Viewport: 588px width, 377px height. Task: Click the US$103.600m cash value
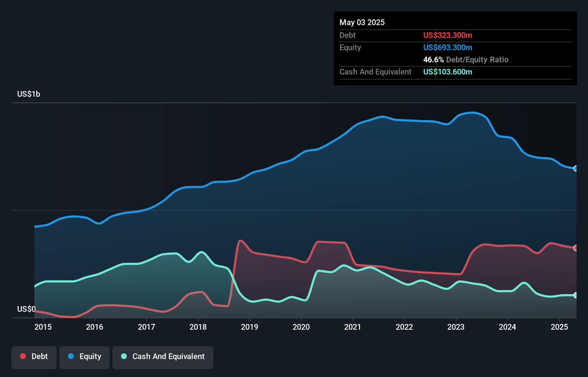click(x=448, y=72)
